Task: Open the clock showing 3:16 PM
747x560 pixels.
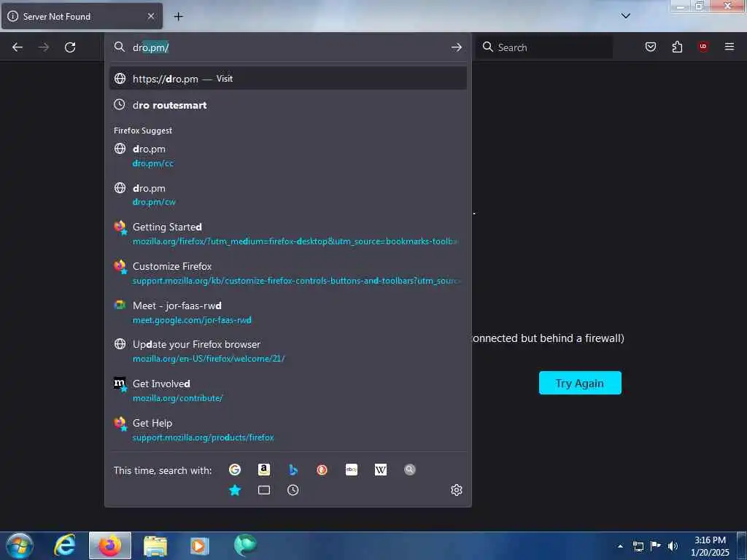Action: (710, 546)
